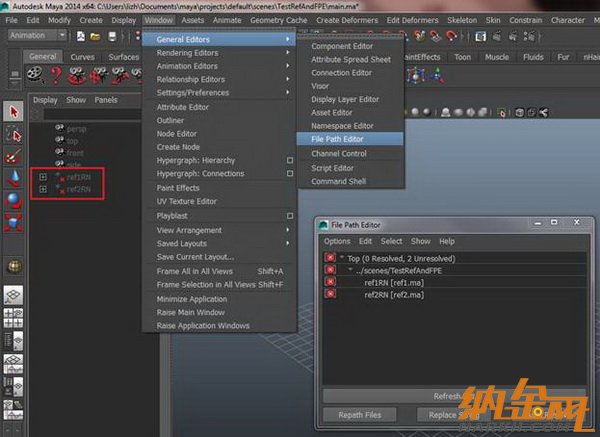Click the Open Scene folder icon
The width and height of the screenshot is (600, 437).
pyautogui.click(x=95, y=36)
